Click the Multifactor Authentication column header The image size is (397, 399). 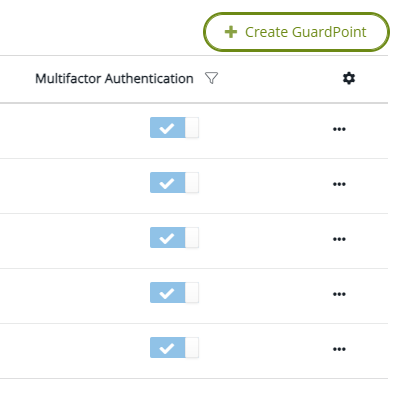pos(114,79)
